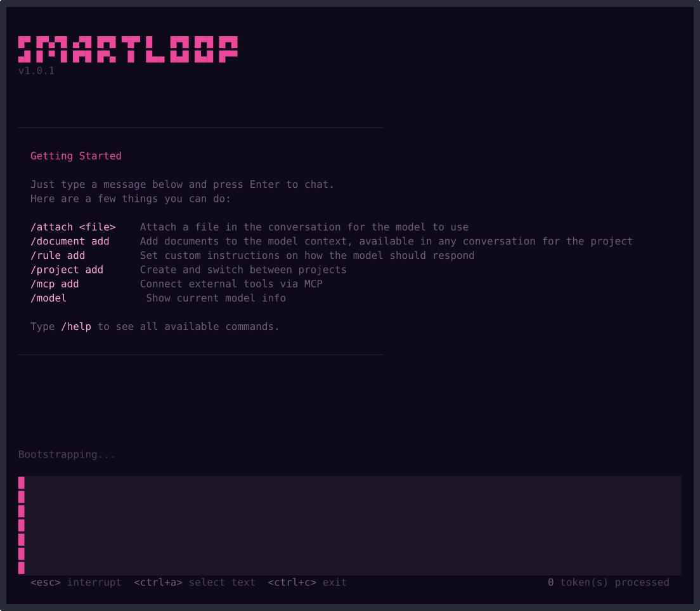Click the token(s) processed counter
Viewport: 700px width, 611px height.
pos(609,582)
